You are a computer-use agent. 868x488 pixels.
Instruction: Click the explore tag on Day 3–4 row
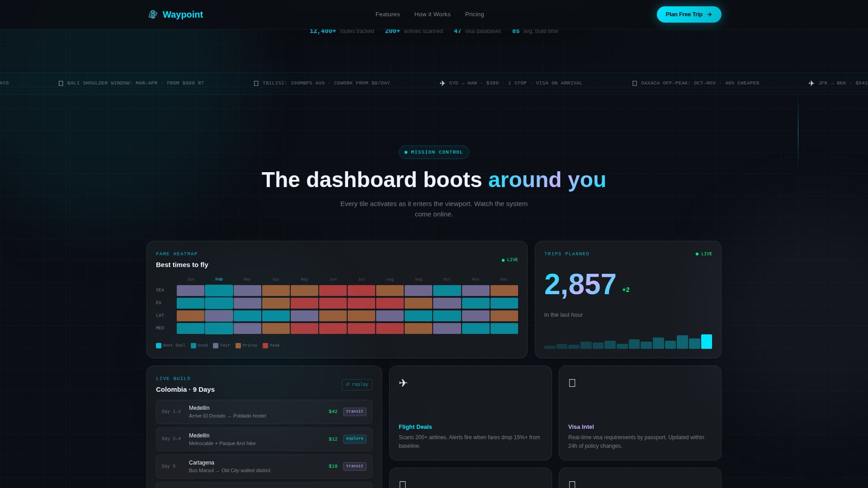(354, 439)
